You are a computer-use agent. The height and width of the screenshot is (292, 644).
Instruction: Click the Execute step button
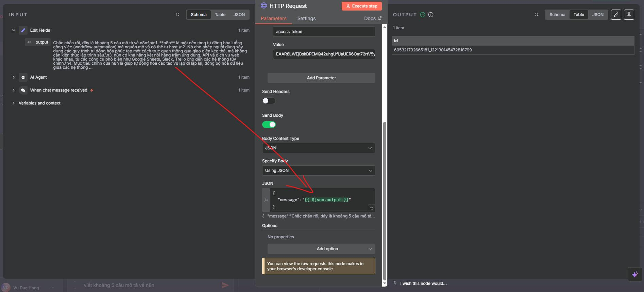tap(361, 6)
